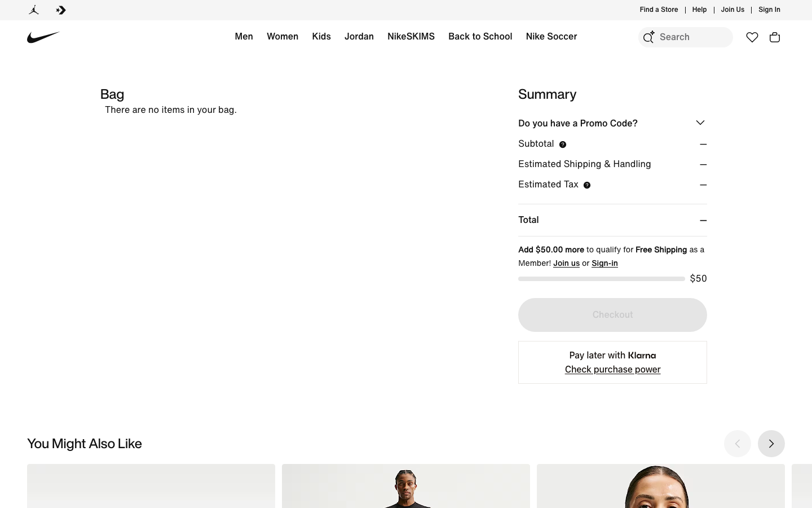Image resolution: width=812 pixels, height=508 pixels.
Task: Go to previous carousel items arrow
Action: pyautogui.click(x=738, y=444)
